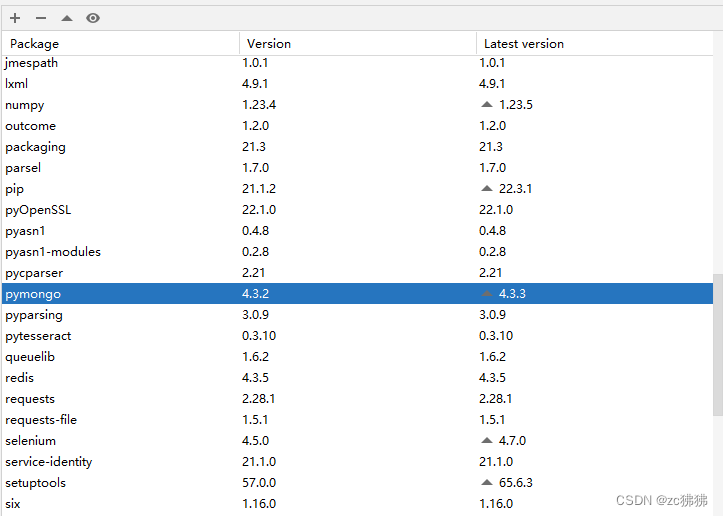Click latest version 4.7.0 of selenium
The height and width of the screenshot is (516, 723).
pyautogui.click(x=512, y=441)
